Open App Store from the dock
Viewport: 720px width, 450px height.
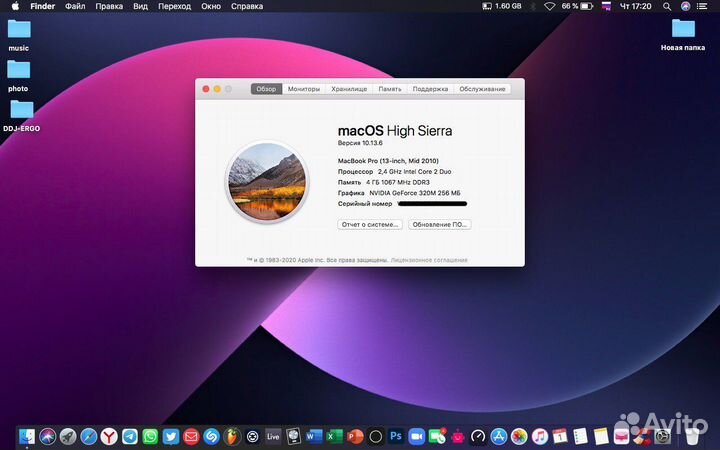click(499, 436)
